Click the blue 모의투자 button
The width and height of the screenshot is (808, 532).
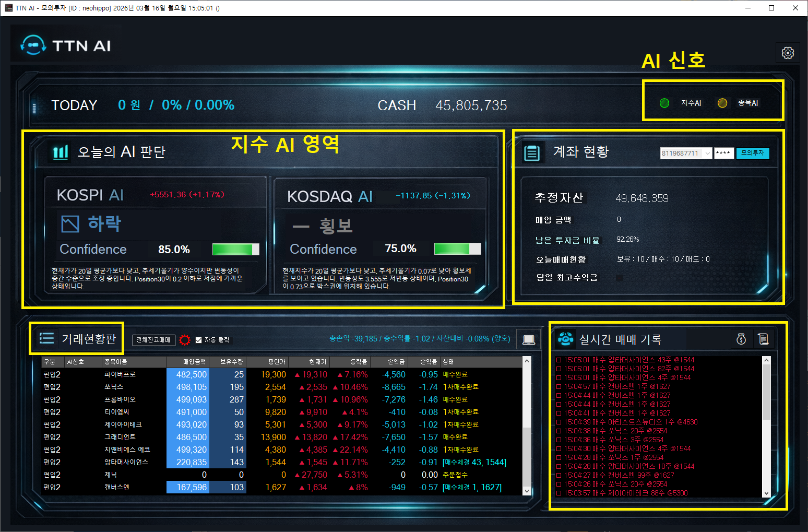coord(753,153)
